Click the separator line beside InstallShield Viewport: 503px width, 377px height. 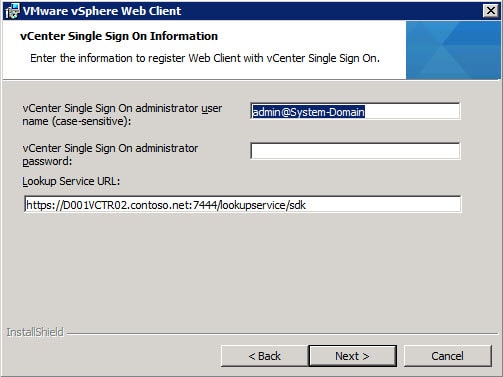[x=282, y=333]
